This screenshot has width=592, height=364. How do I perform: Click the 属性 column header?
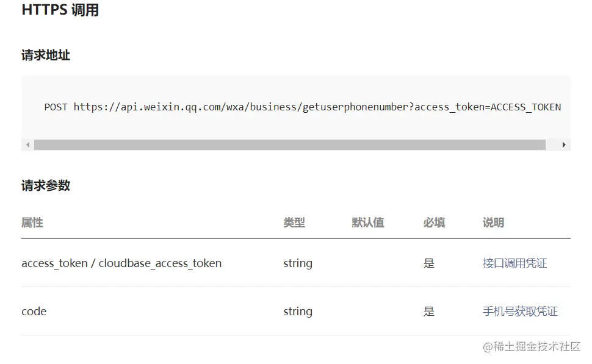coord(32,223)
